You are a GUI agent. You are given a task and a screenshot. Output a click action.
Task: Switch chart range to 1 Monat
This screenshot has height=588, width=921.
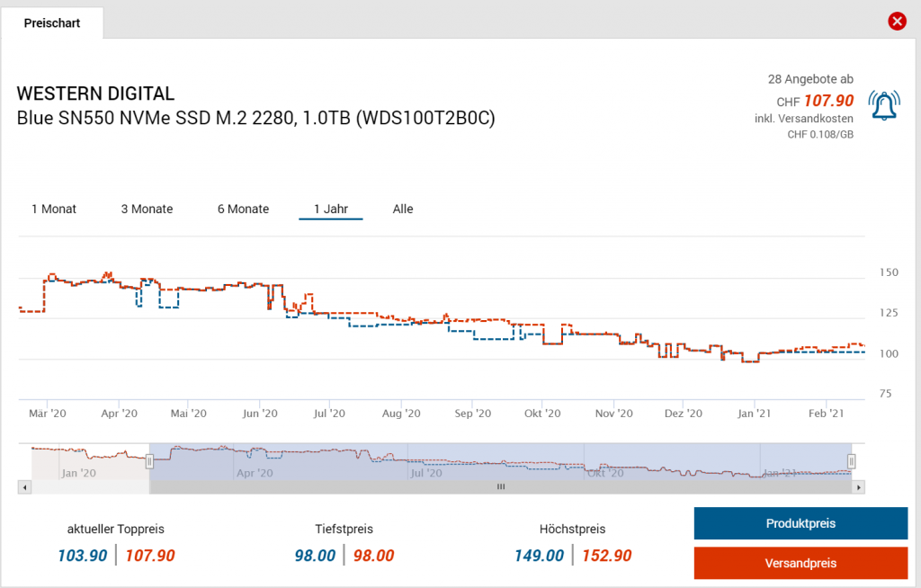click(x=54, y=209)
